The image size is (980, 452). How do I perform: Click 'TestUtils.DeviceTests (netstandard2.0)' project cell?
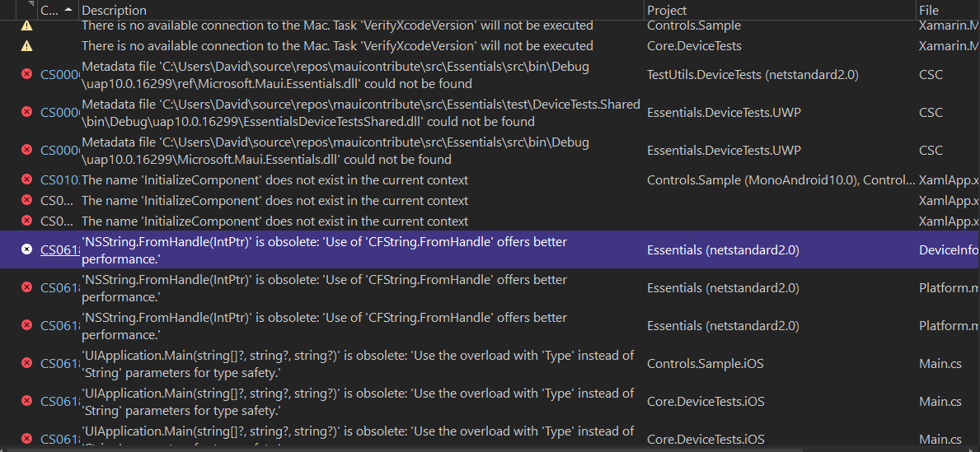(x=753, y=75)
